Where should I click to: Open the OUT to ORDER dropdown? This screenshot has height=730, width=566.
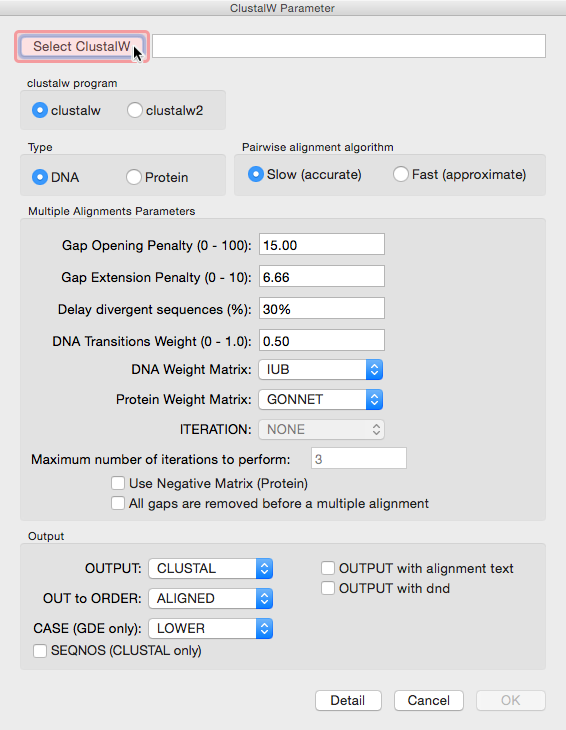[210, 598]
